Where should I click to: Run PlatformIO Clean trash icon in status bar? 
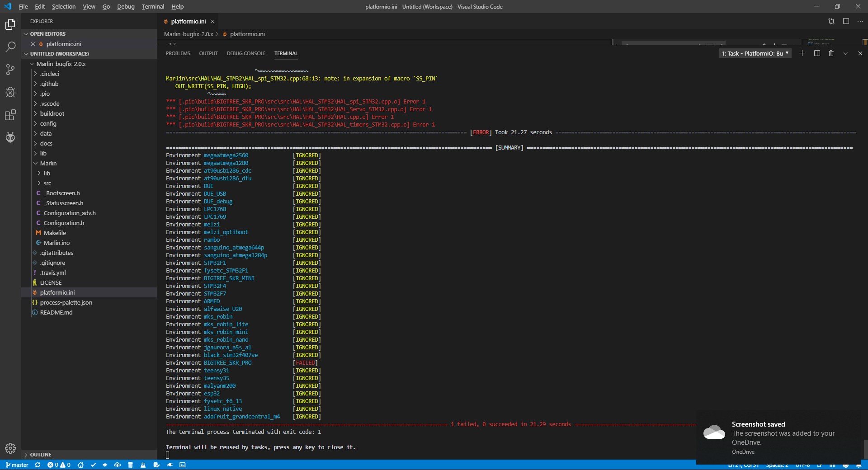[x=130, y=465]
